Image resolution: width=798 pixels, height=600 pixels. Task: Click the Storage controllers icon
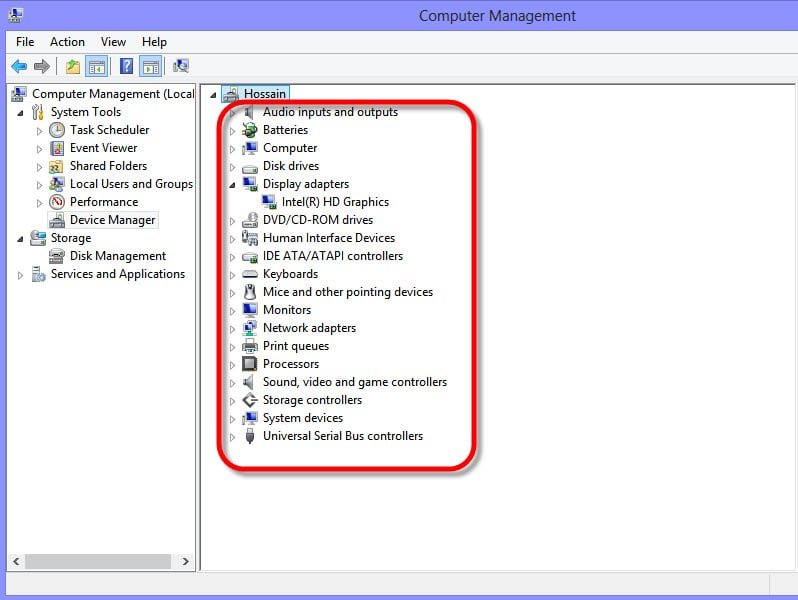tap(250, 400)
